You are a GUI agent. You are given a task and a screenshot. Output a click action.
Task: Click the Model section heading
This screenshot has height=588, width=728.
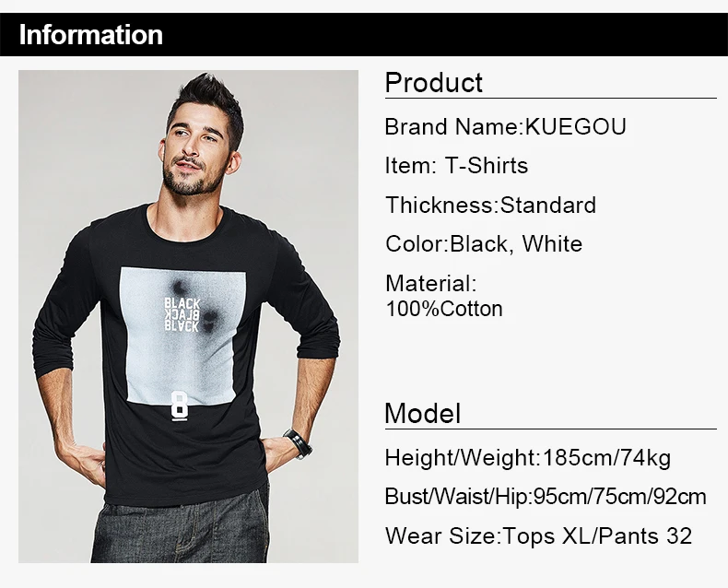423,414
